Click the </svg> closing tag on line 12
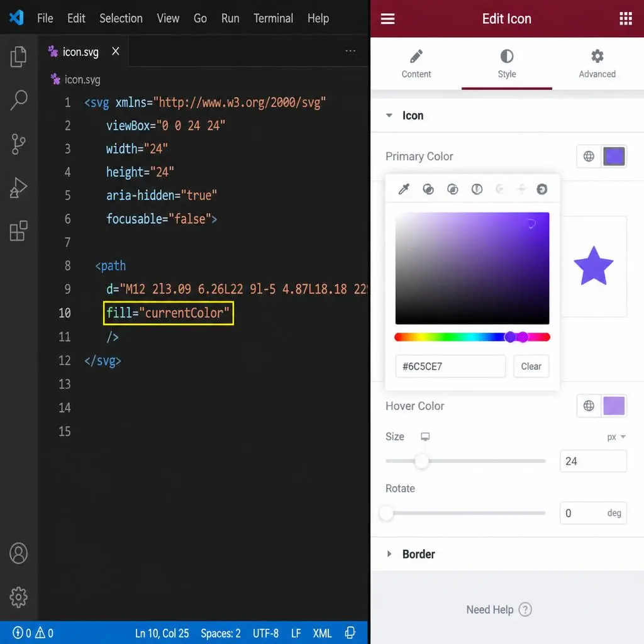Viewport: 644px width, 644px height. coord(103,360)
